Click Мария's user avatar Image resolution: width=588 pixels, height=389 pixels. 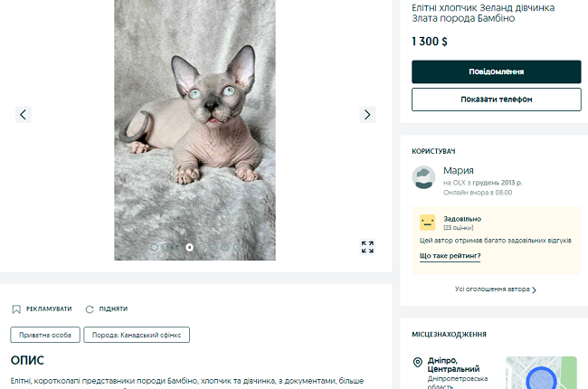(424, 177)
